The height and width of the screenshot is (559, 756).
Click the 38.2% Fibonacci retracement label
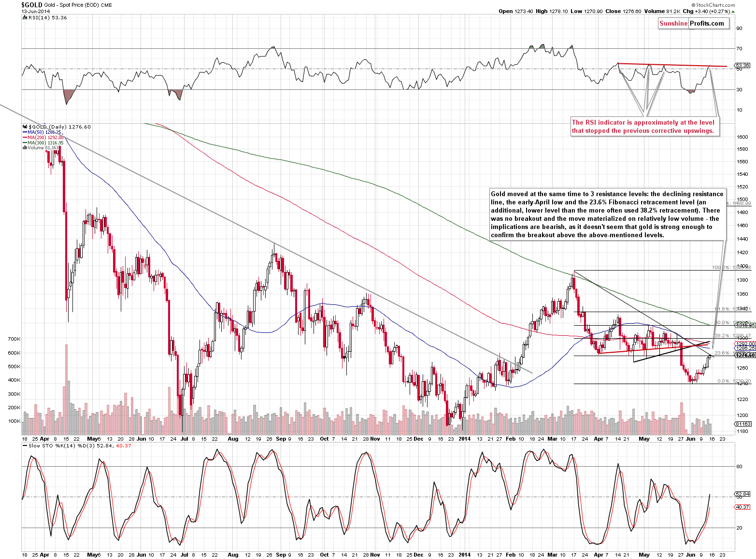click(x=732, y=335)
